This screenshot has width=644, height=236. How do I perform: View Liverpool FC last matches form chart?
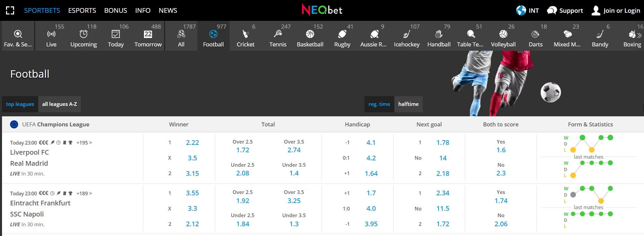pos(589,144)
